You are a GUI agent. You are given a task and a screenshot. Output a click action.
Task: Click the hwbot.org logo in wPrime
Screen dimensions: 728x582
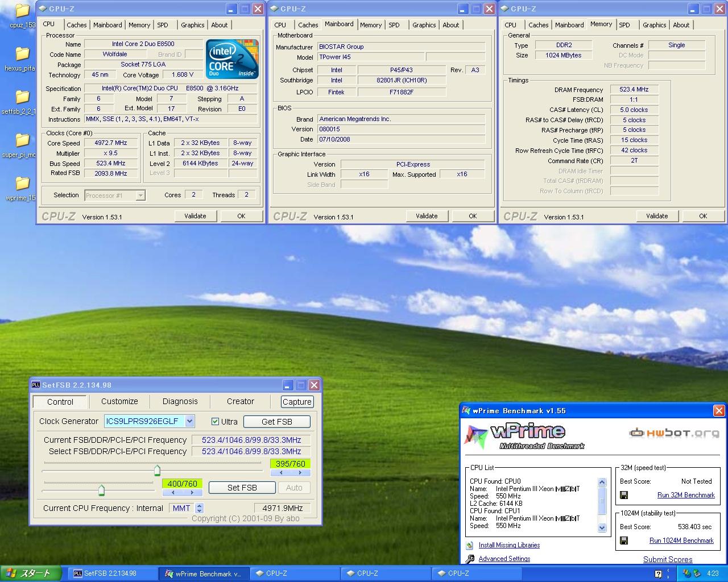tap(674, 433)
